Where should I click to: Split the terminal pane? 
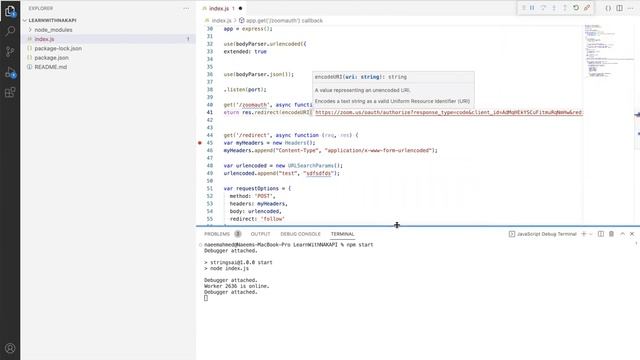click(601, 234)
